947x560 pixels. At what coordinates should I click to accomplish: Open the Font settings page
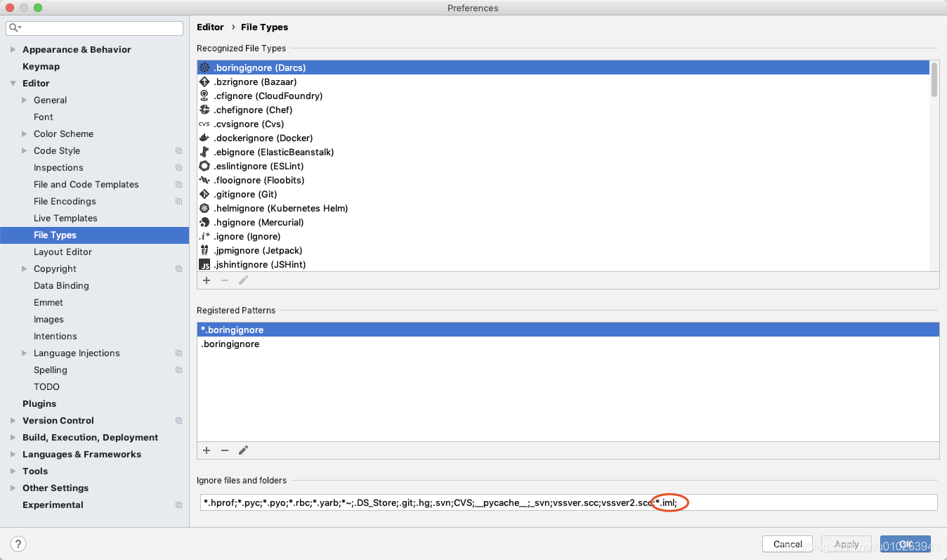pos(44,117)
